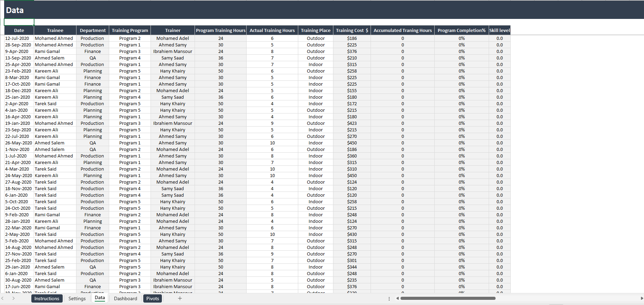Select date cell 2-May-2020
The height and width of the screenshot is (305, 644).
coord(19,235)
